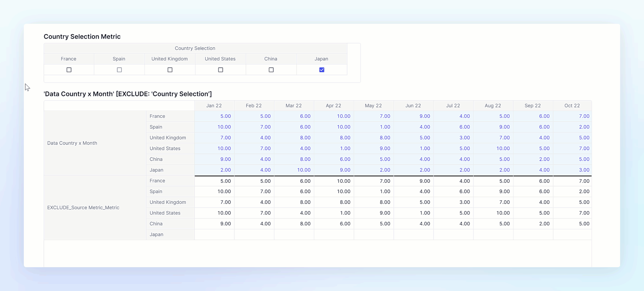Edit Japan Mar 22 value 10.00 in Data Country
Image resolution: width=644 pixels, height=291 pixels.
click(294, 170)
